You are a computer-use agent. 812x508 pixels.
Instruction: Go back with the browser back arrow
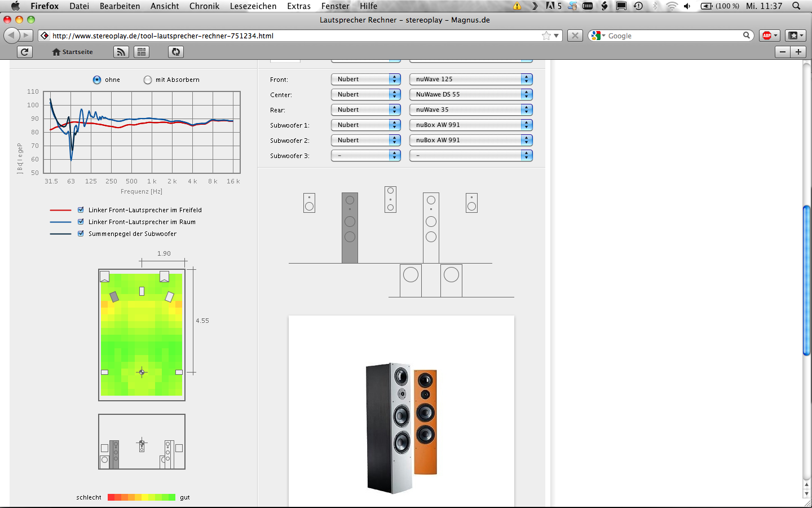click(11, 36)
